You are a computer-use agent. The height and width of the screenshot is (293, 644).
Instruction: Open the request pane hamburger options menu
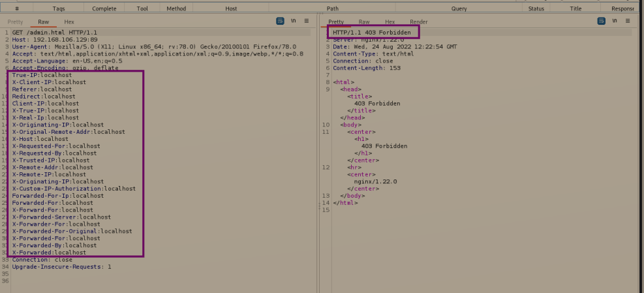click(x=307, y=22)
